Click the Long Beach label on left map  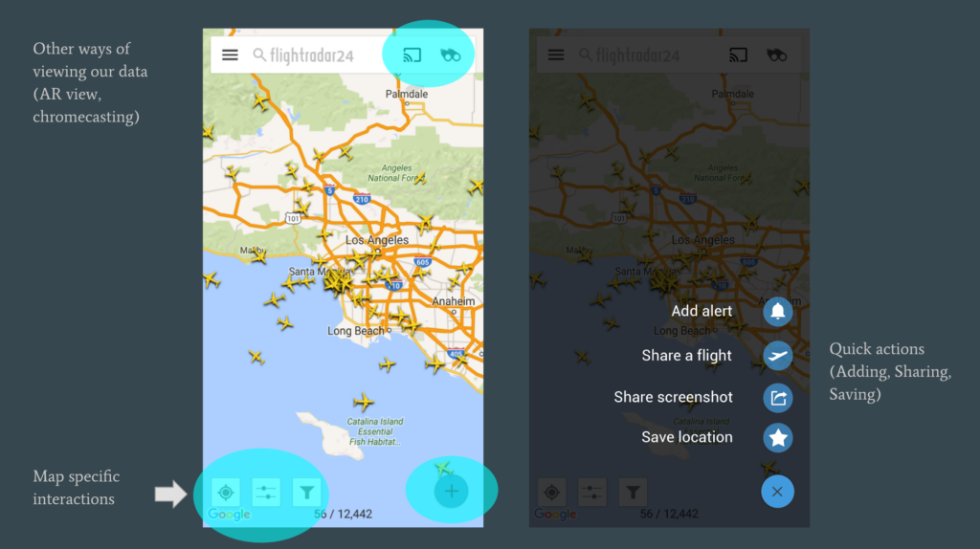pyautogui.click(x=356, y=330)
